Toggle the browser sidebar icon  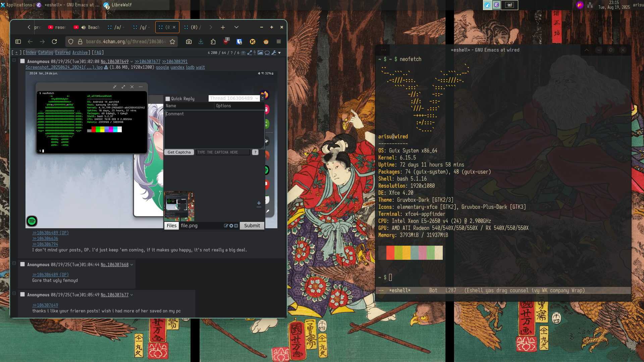[18, 42]
